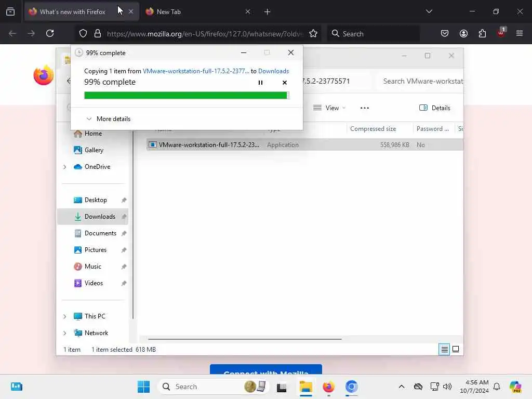Unpin Music using its pin icon
532x399 pixels.
(124, 267)
